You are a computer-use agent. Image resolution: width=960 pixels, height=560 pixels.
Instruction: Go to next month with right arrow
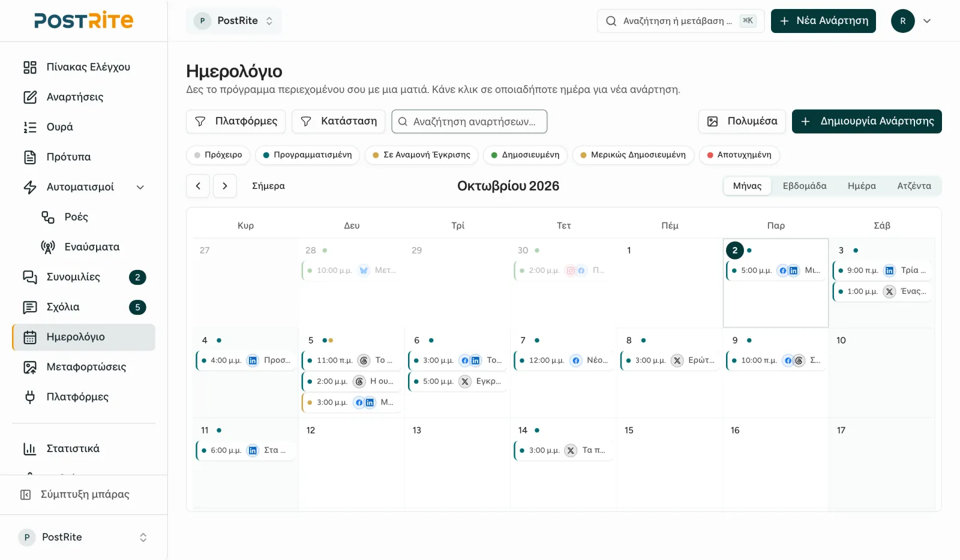(225, 186)
